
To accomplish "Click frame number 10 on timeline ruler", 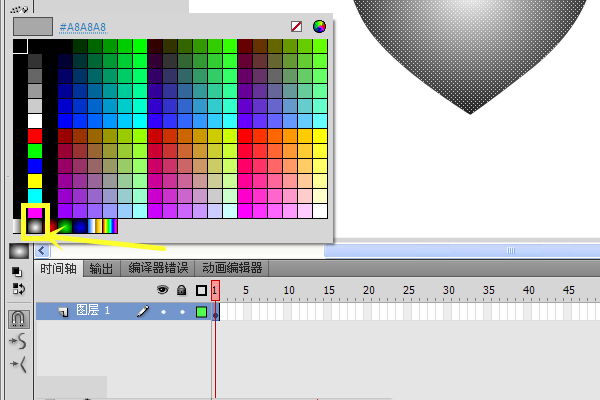I will tap(289, 290).
